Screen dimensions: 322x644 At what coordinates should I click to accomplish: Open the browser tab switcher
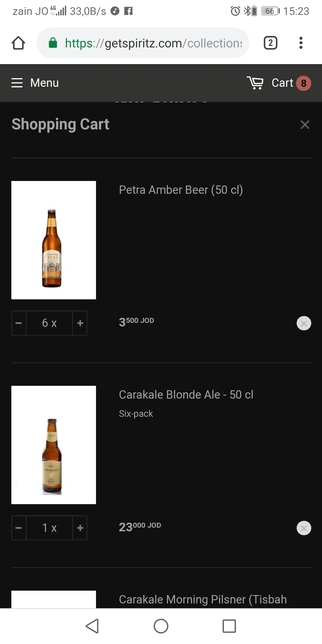coord(270,43)
